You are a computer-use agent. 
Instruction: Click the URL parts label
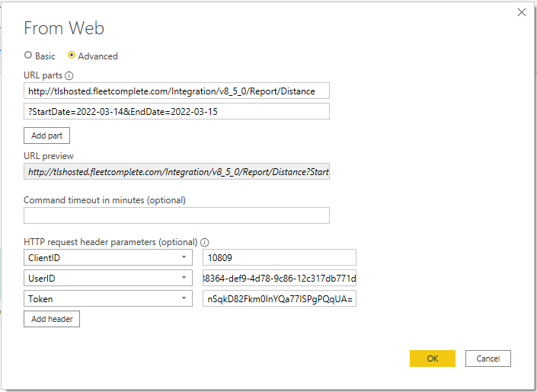pos(43,75)
